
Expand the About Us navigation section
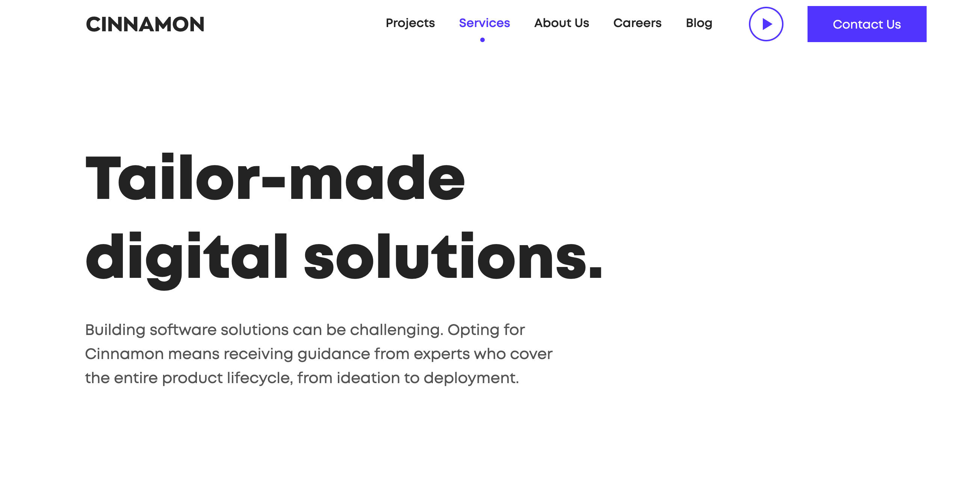(x=561, y=23)
